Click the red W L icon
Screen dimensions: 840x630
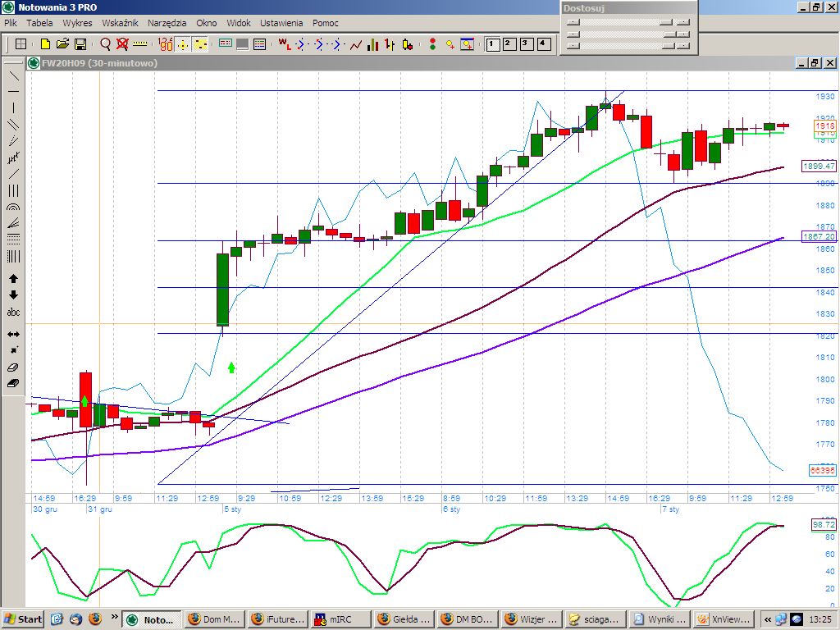coord(284,44)
